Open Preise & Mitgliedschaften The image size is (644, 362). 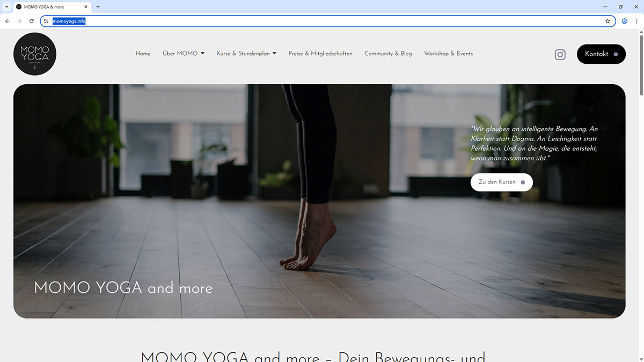(320, 54)
